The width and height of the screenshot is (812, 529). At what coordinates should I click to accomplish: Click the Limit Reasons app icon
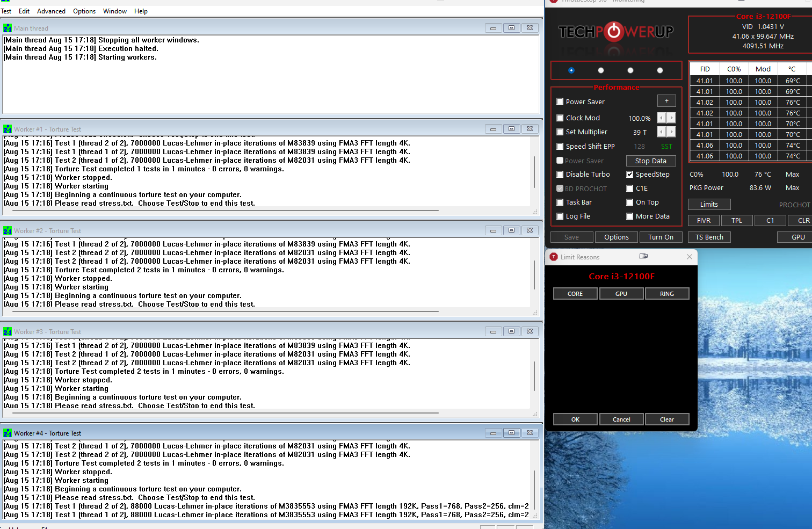554,257
